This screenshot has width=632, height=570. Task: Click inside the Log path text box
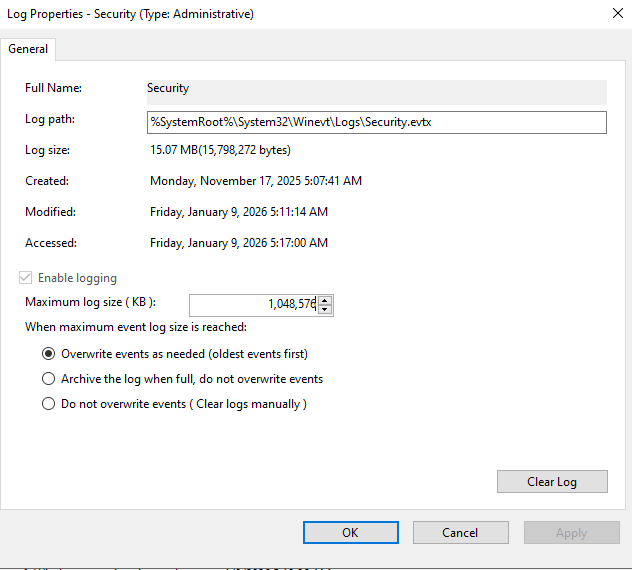click(x=376, y=122)
